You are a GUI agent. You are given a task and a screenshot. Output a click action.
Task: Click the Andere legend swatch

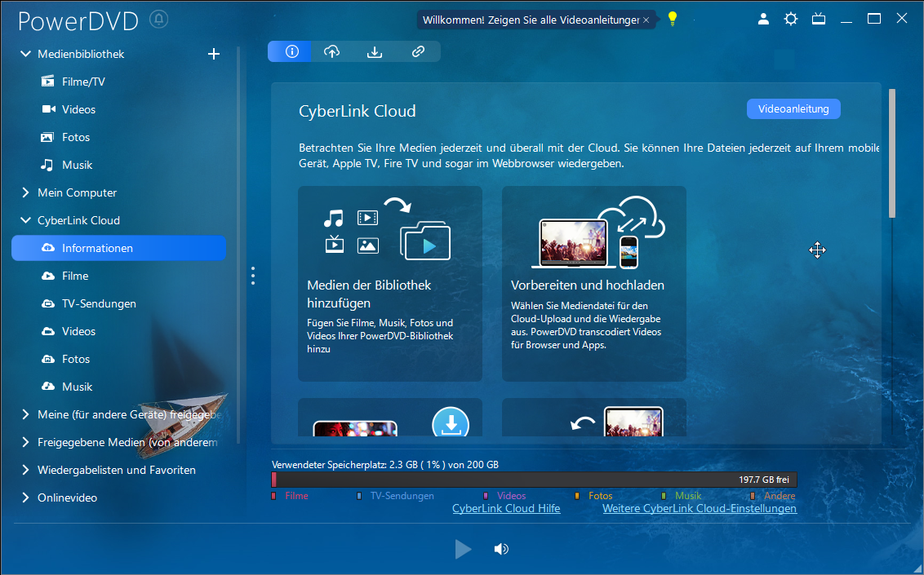[x=753, y=496]
